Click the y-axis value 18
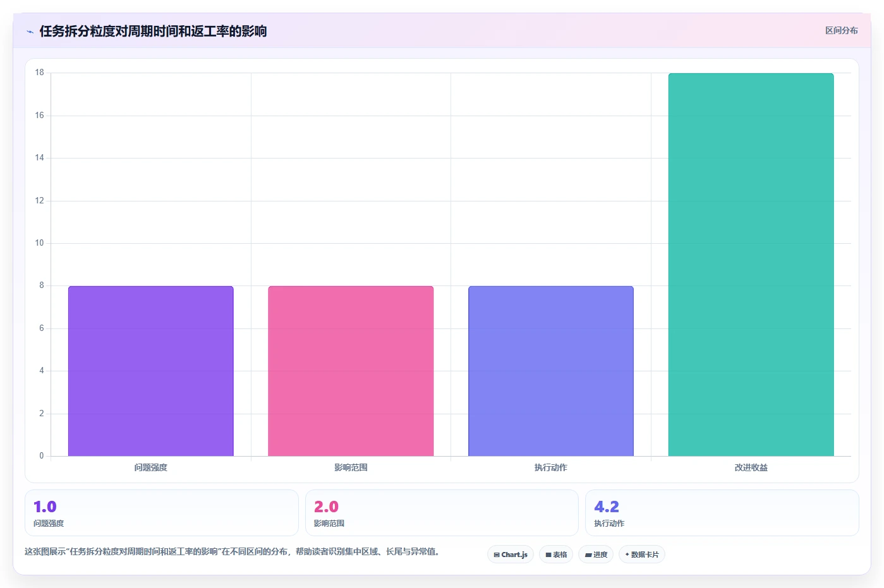Viewport: 884px width, 588px height. click(40, 73)
